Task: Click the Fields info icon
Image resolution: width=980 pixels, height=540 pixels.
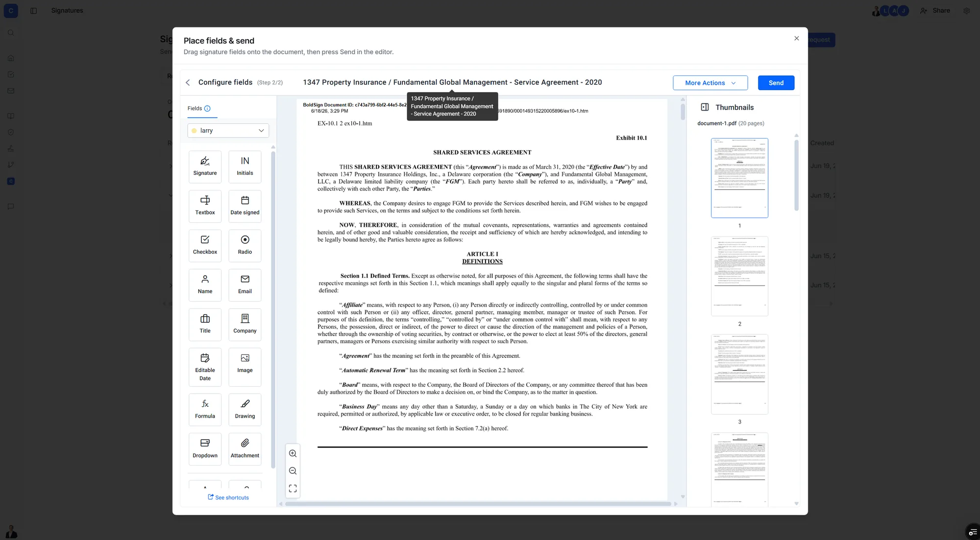Action: (x=207, y=109)
